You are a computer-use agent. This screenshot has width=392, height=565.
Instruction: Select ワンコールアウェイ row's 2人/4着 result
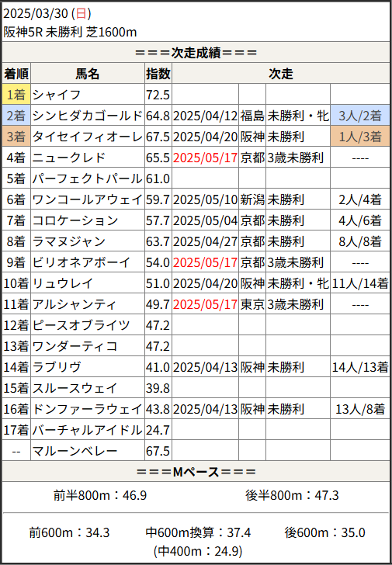(360, 199)
